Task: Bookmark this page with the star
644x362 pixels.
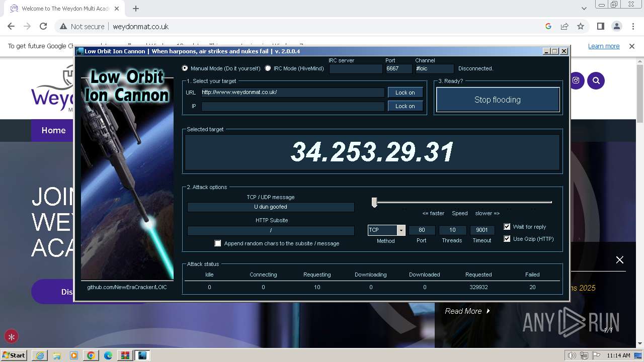Action: click(581, 26)
